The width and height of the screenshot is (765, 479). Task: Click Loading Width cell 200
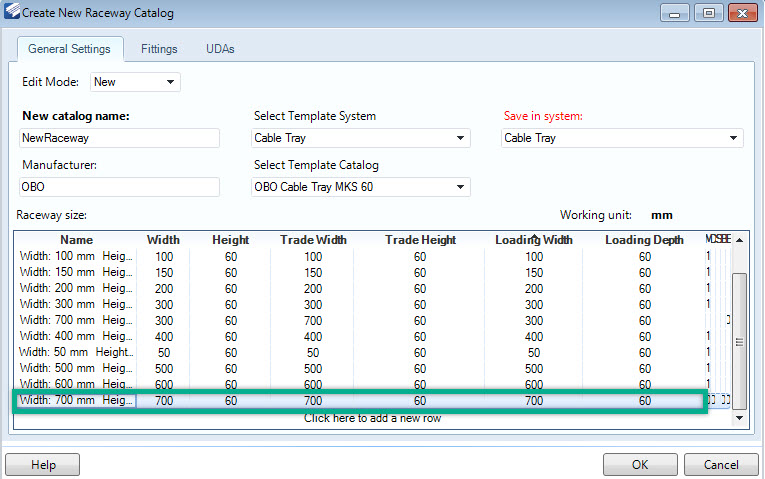point(534,289)
